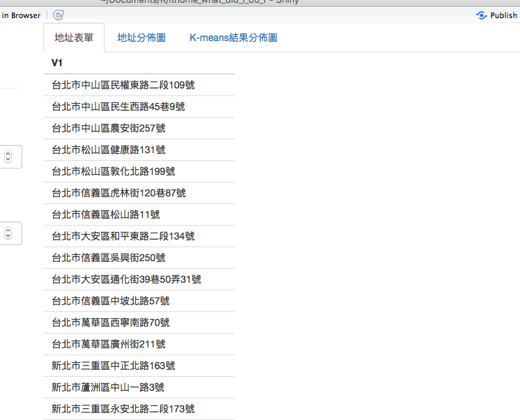Select row 台北市信義區吳興街250號
Viewport: 520px width, 420px height.
point(139,258)
